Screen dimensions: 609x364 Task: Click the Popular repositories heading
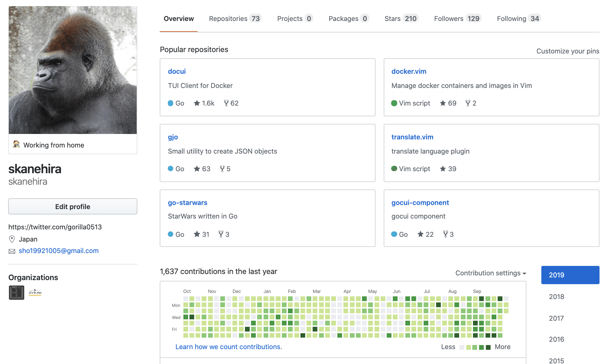[x=194, y=49]
